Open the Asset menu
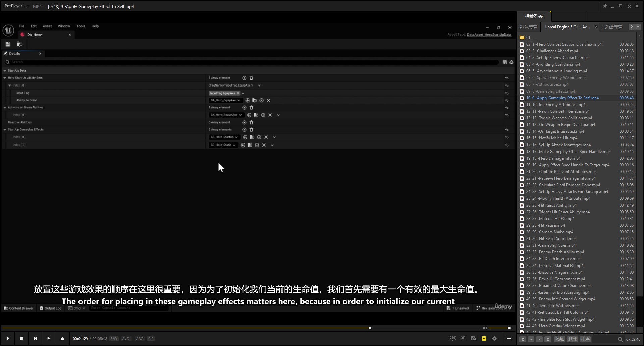The width and height of the screenshot is (644, 346). [x=47, y=26]
